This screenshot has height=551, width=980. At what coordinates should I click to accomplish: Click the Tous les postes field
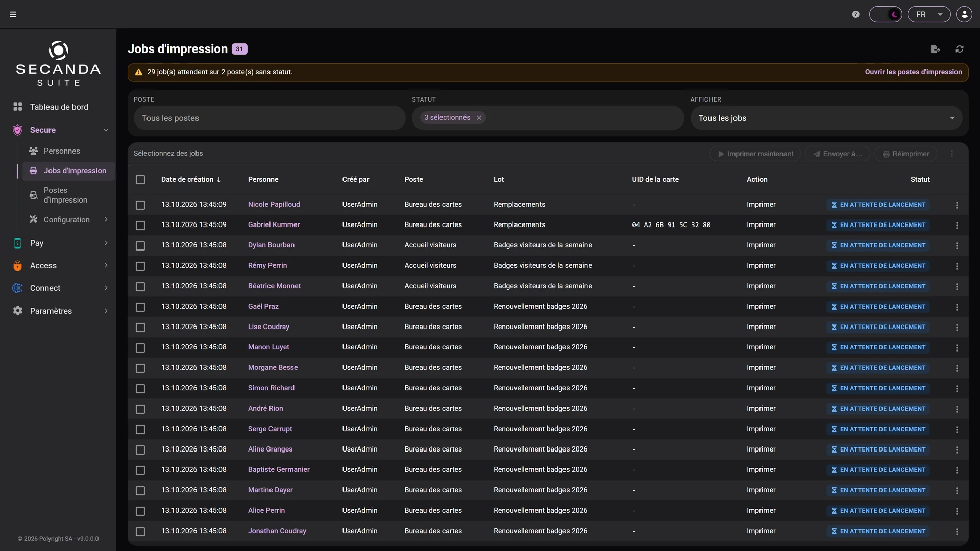pyautogui.click(x=269, y=118)
